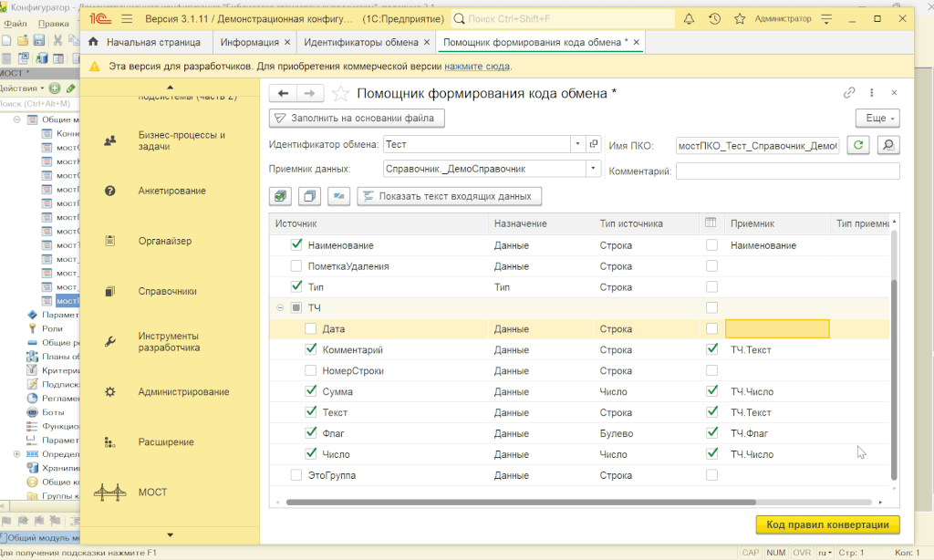Open the main hamburger menu icon
The height and width of the screenshot is (560, 934).
pyautogui.click(x=126, y=18)
